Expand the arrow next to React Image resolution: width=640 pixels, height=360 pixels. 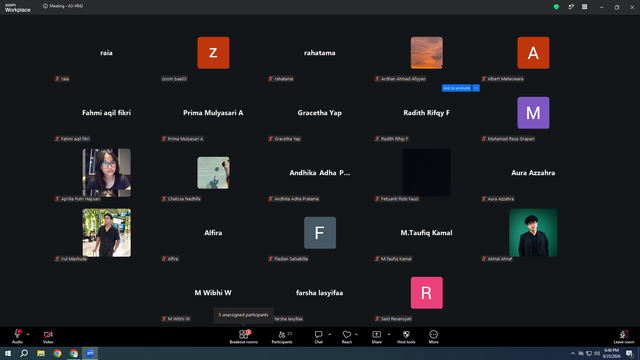coord(356,334)
